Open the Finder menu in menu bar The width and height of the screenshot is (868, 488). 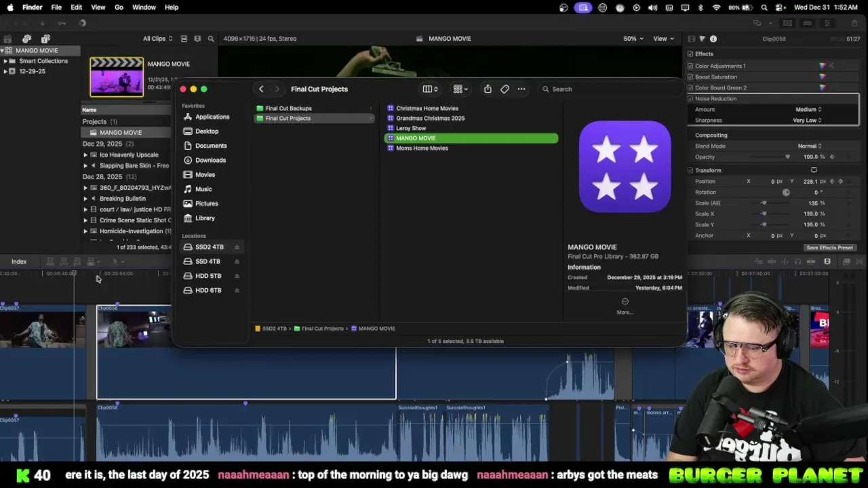[x=32, y=7]
